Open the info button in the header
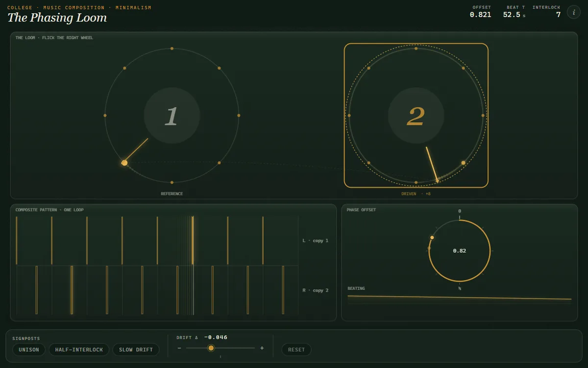 574,12
